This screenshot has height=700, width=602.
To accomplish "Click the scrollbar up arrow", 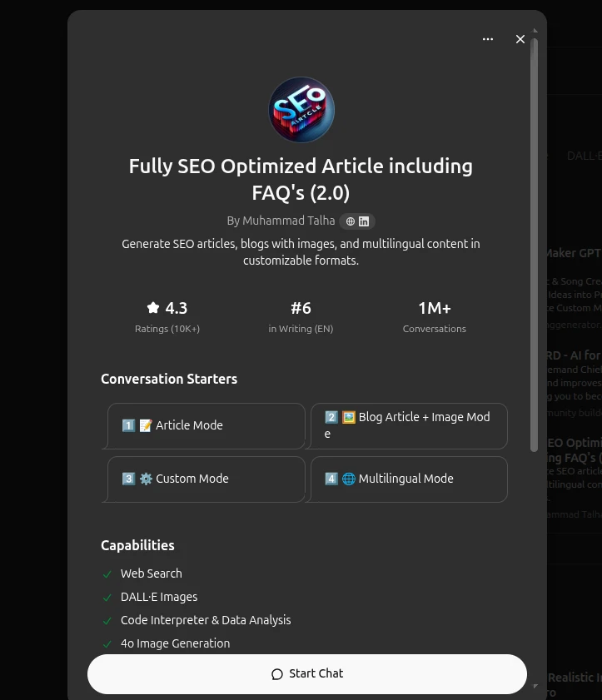I will tap(535, 31).
